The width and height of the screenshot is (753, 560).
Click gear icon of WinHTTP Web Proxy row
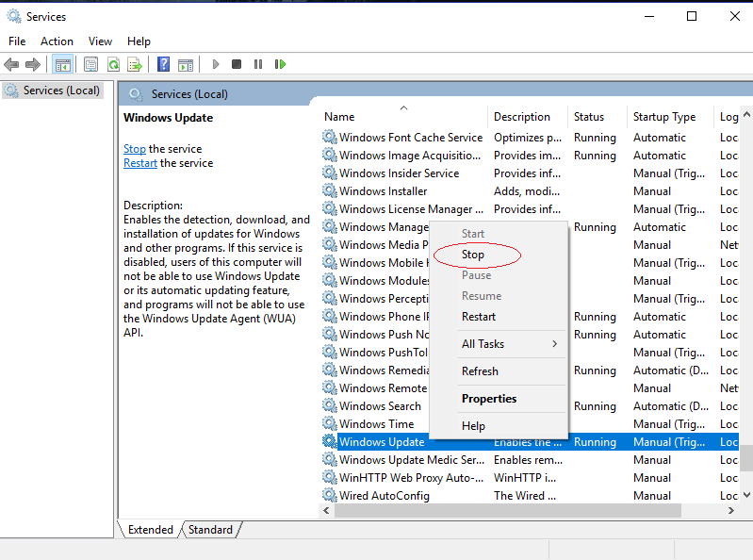click(330, 477)
